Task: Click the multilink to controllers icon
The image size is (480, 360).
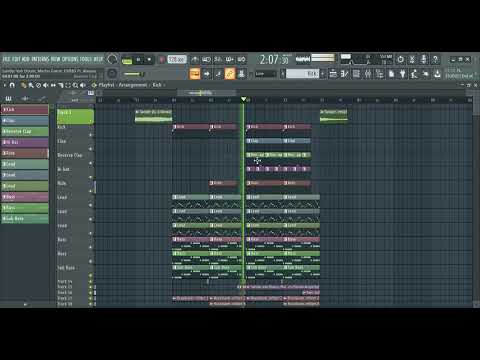Action: pyautogui.click(x=241, y=74)
